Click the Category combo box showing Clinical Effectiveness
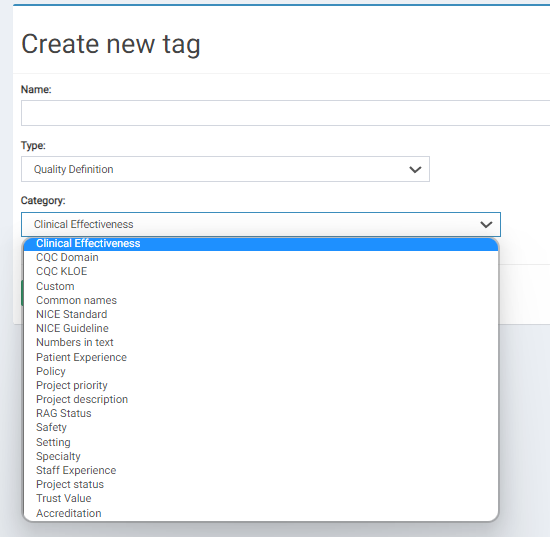Image resolution: width=550 pixels, height=537 pixels. (x=261, y=224)
